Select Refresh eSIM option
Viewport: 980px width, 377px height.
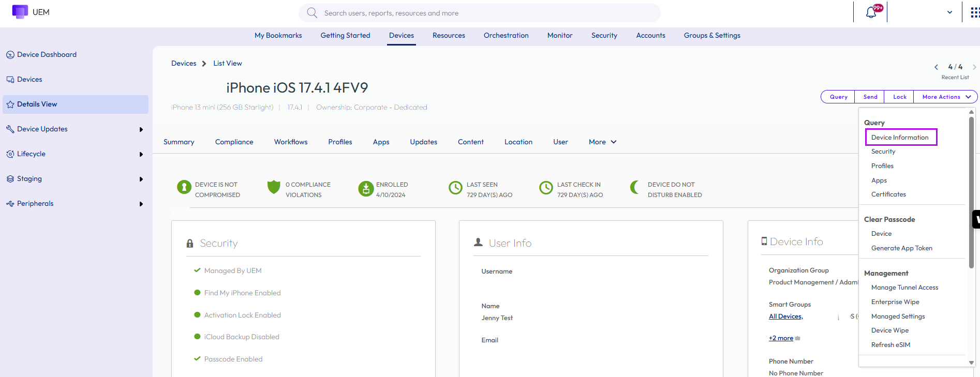[890, 345]
